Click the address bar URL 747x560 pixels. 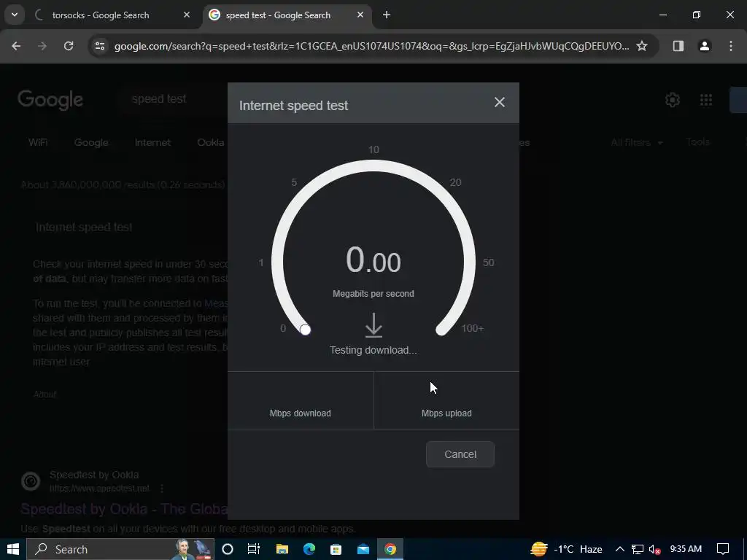coord(371,46)
